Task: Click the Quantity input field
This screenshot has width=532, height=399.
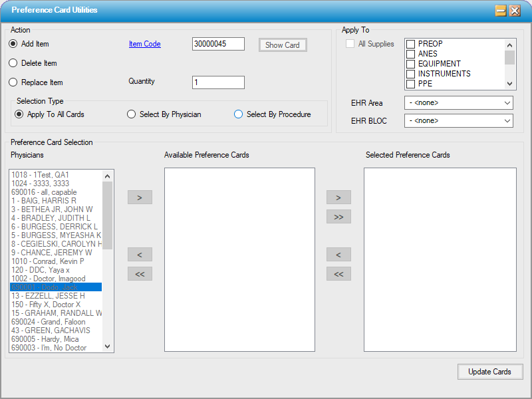Action: pos(218,82)
